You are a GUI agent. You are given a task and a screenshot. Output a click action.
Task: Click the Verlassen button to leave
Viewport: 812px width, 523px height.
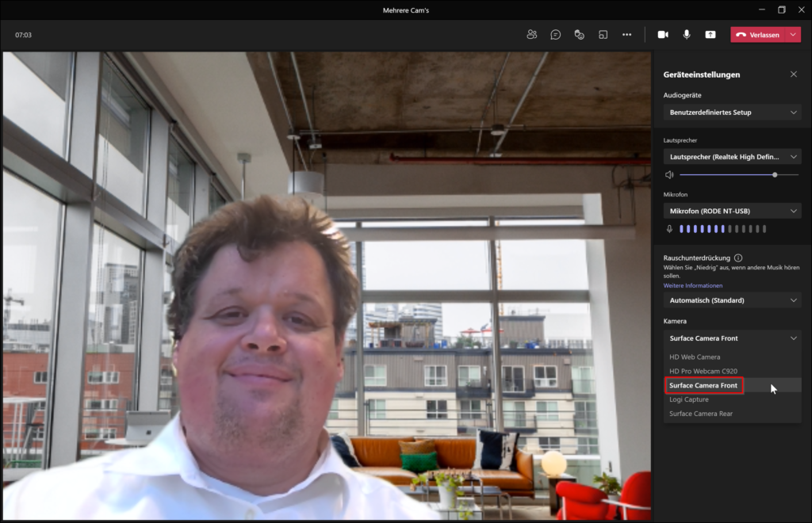759,35
